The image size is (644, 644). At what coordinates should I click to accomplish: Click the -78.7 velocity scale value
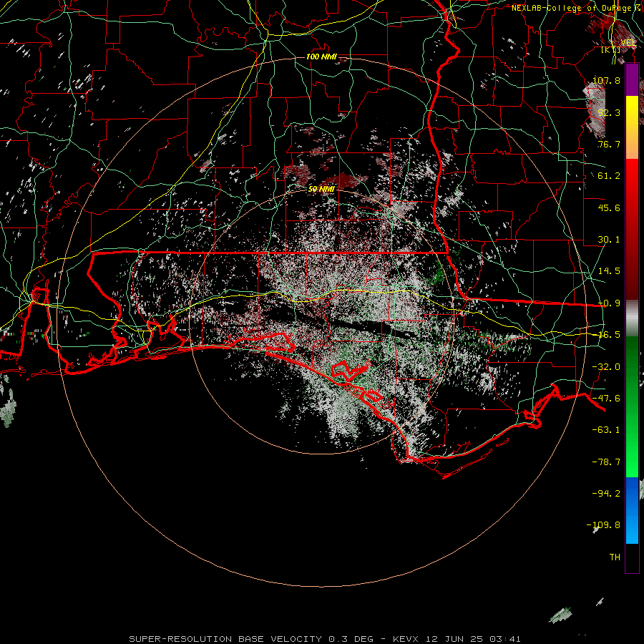click(x=606, y=462)
